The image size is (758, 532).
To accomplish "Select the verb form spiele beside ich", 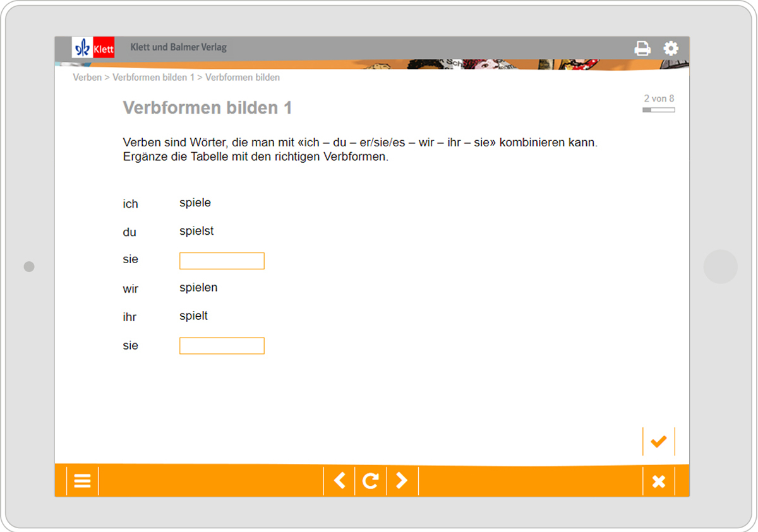I will tap(195, 203).
